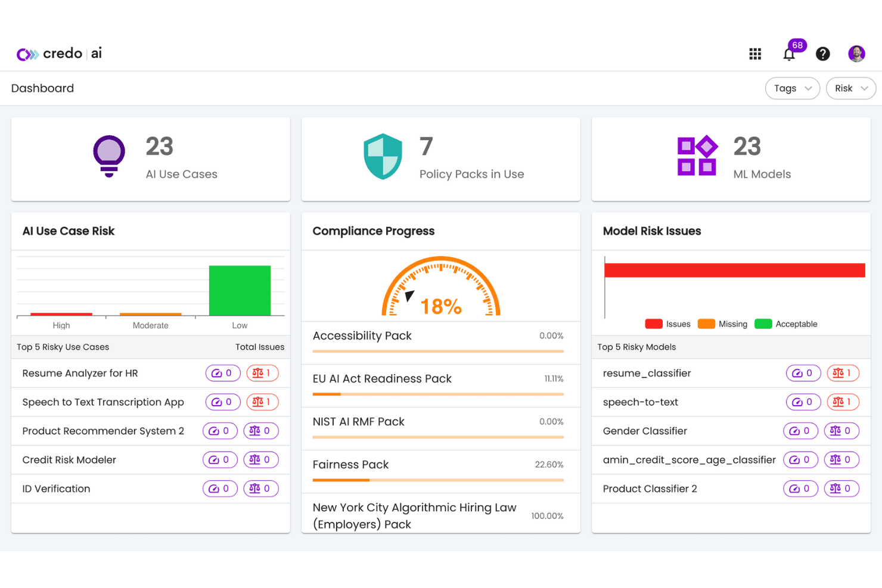
Task: Click the 23 AI Use Cases count
Action: coord(160,147)
